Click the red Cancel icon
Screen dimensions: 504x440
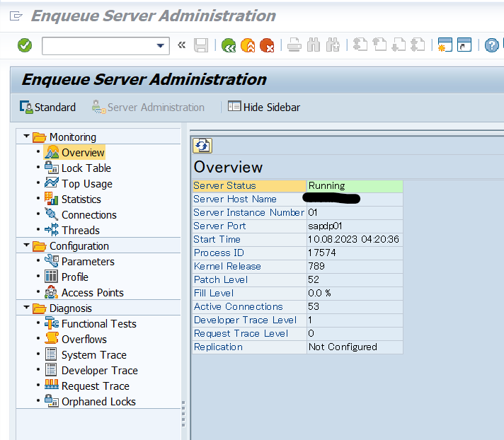[267, 46]
